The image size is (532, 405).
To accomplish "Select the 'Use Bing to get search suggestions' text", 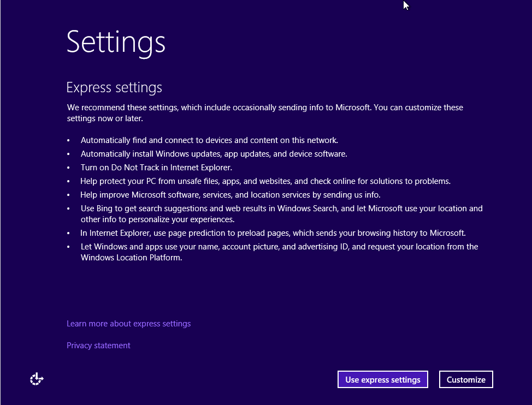I will pos(281,213).
